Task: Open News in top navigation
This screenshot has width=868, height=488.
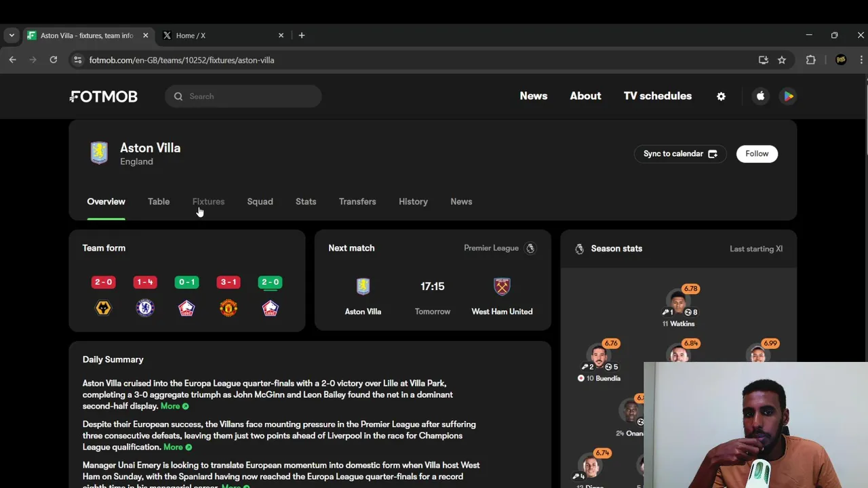Action: [x=534, y=96]
